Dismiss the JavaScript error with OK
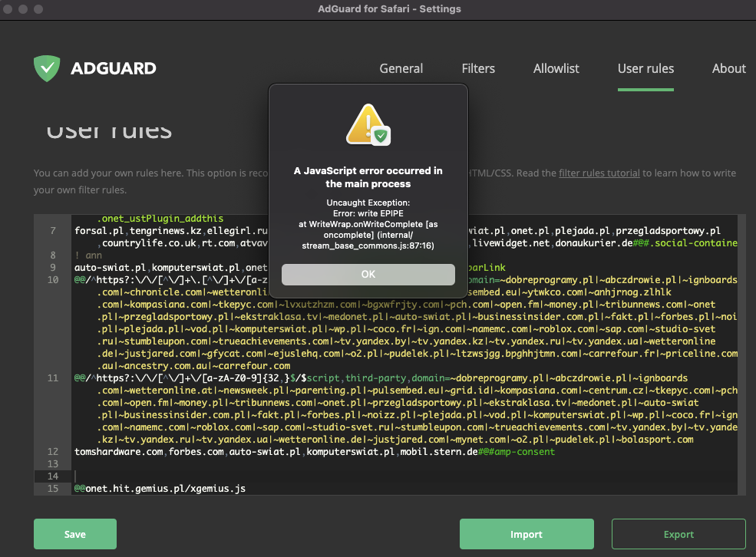 (x=368, y=274)
